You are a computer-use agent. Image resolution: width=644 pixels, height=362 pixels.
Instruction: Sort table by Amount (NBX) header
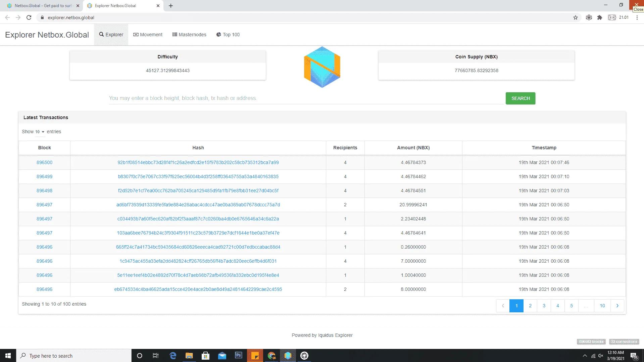(x=413, y=148)
